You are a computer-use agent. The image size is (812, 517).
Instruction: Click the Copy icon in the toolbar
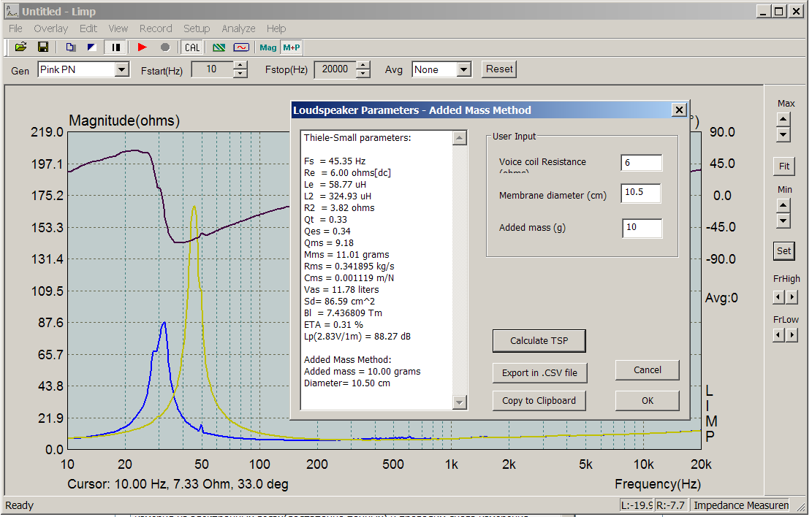point(71,47)
